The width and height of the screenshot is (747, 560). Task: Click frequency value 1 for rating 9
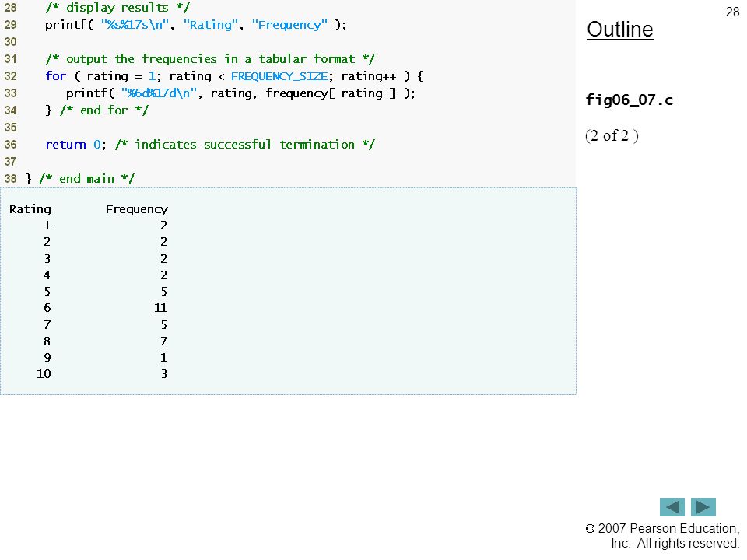(164, 358)
